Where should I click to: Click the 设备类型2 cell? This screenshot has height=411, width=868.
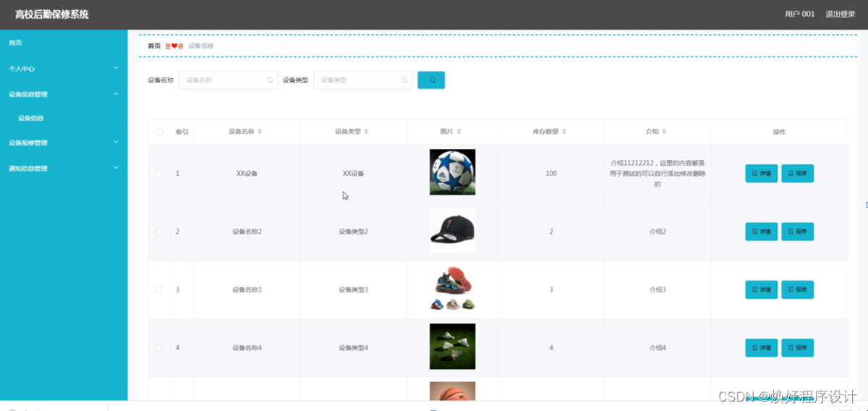[x=354, y=232]
